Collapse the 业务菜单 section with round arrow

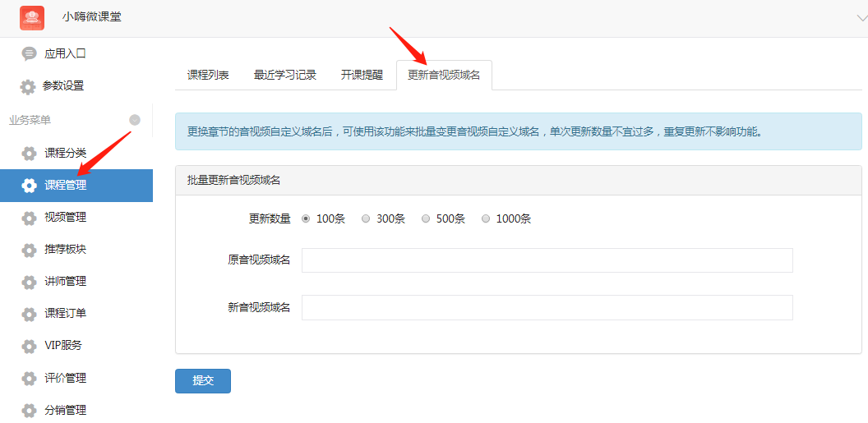[135, 120]
